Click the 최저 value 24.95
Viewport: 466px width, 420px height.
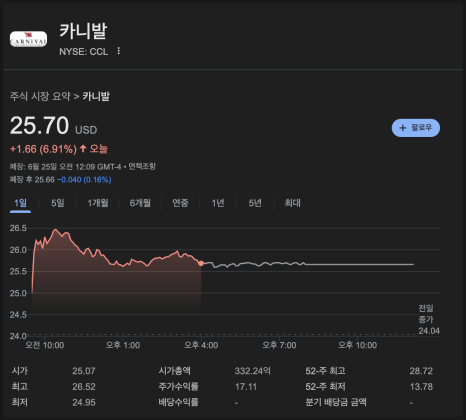click(84, 402)
